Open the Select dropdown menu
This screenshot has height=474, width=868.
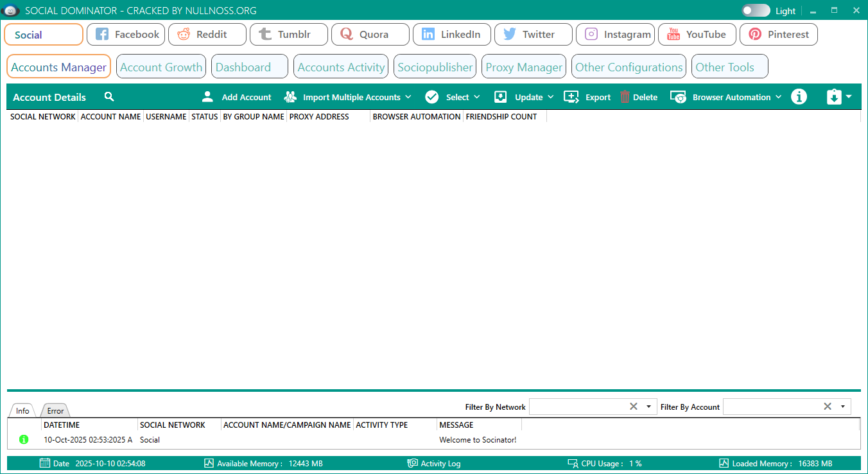coord(476,97)
